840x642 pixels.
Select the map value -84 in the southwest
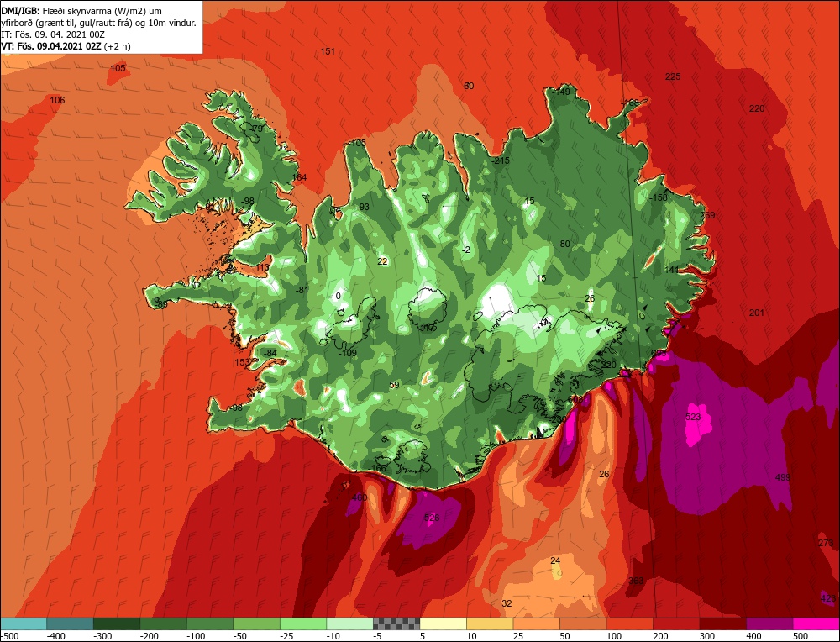pos(270,353)
